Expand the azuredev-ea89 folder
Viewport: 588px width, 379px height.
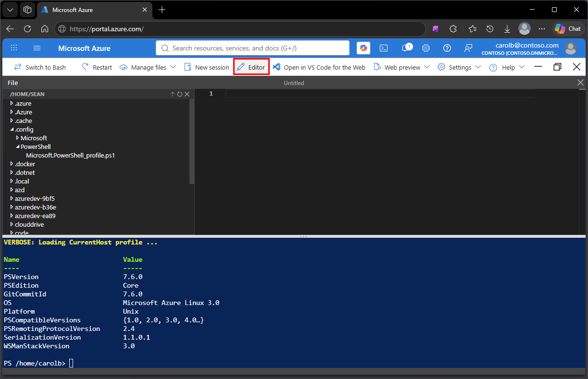12,216
